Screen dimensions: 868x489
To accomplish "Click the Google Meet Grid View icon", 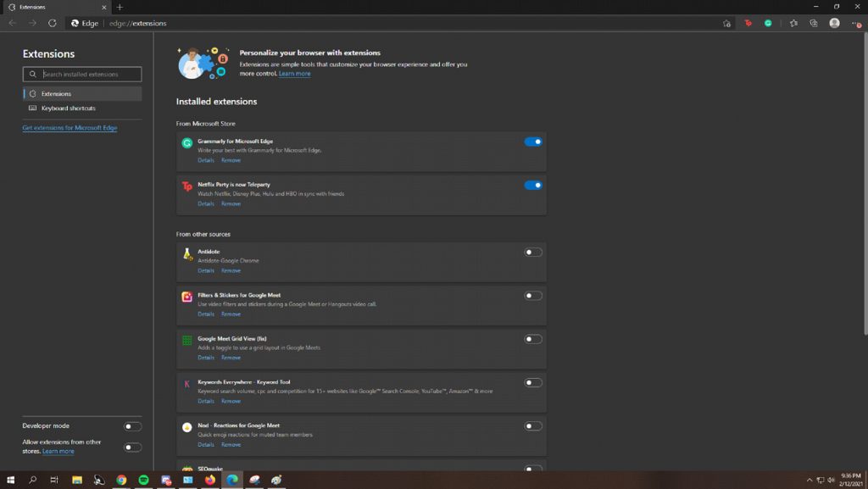I will 187,341.
